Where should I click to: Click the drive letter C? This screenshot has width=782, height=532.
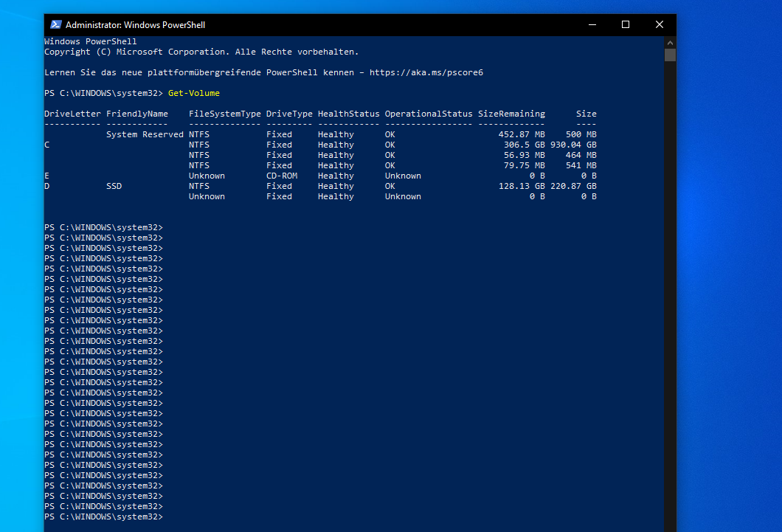(47, 145)
